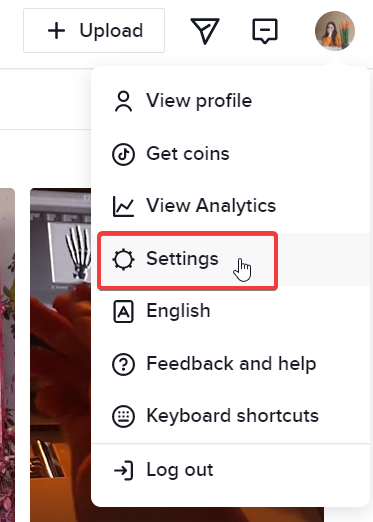This screenshot has height=522, width=373.
Task: Open Settings from the dropdown menu
Action: (x=230, y=259)
